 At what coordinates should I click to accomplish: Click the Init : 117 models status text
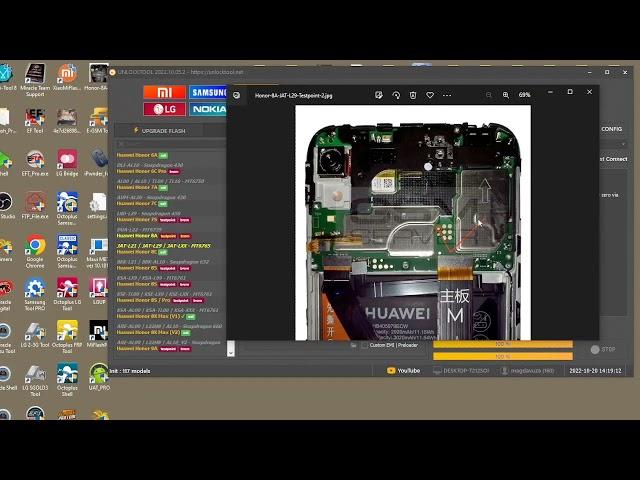tap(130, 371)
